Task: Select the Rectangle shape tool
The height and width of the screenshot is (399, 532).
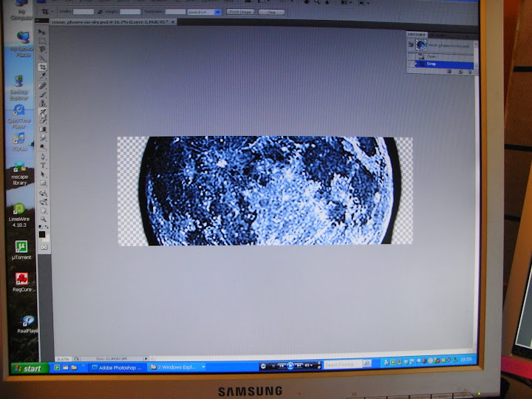Action: (43, 183)
